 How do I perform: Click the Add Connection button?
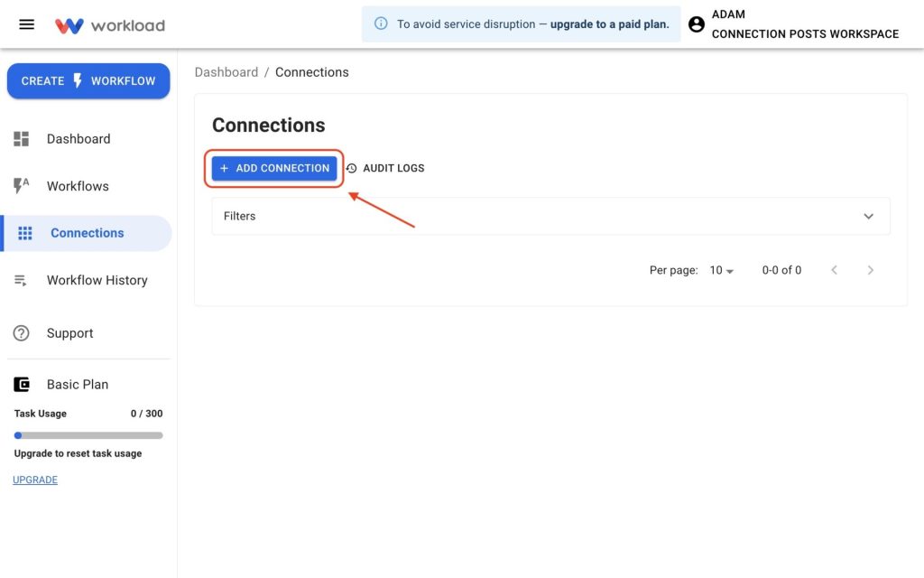point(274,168)
